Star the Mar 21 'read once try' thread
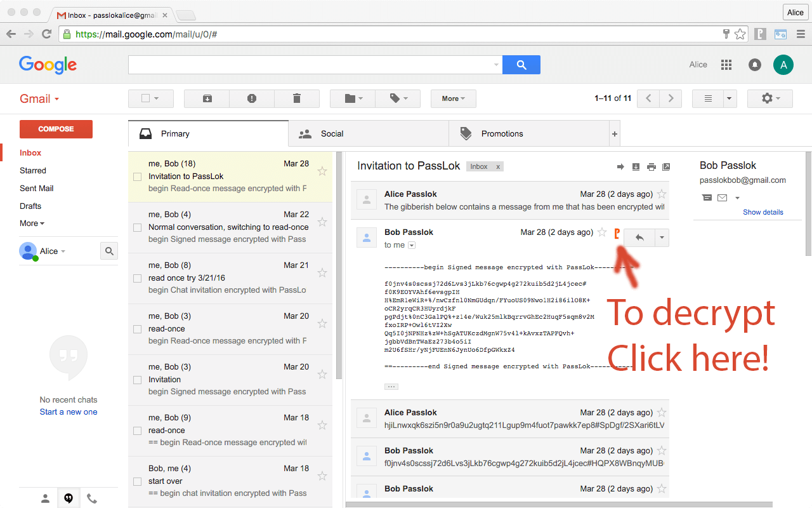The width and height of the screenshot is (812, 508). coord(322,272)
